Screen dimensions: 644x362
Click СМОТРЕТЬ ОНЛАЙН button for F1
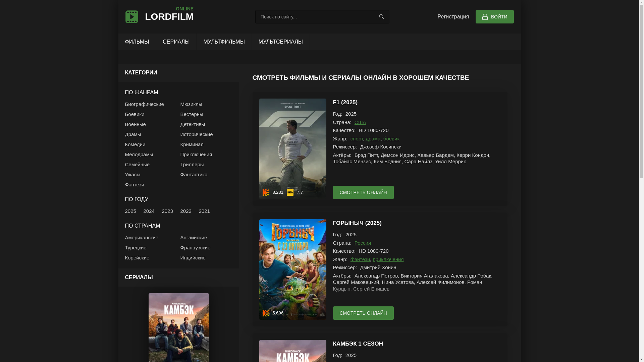pyautogui.click(x=363, y=192)
